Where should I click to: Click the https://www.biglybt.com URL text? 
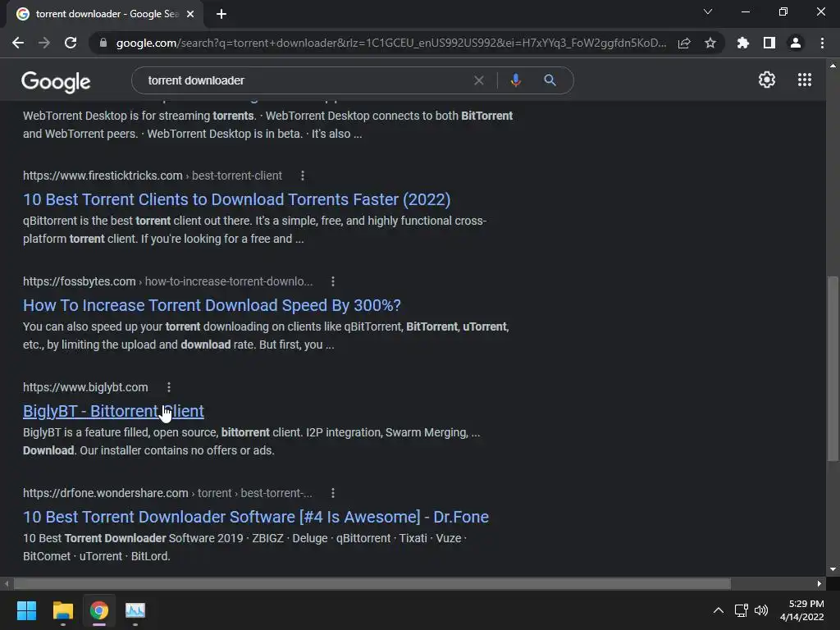pos(85,387)
